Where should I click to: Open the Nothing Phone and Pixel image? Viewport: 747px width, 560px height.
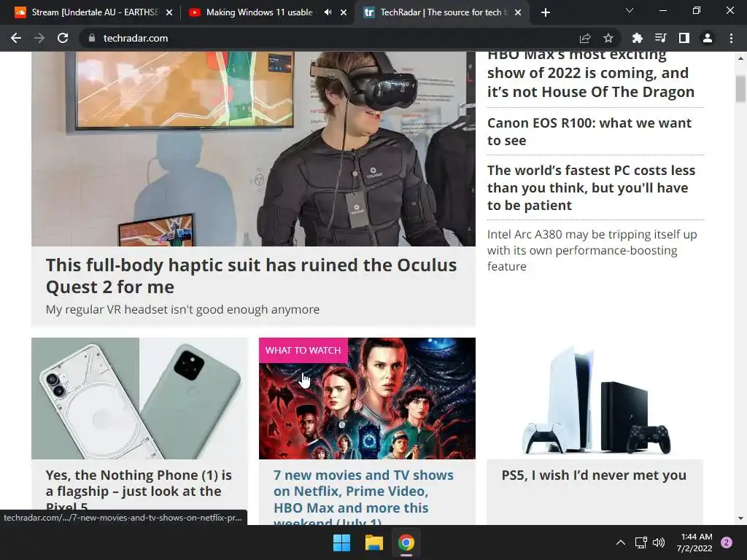[x=139, y=398]
